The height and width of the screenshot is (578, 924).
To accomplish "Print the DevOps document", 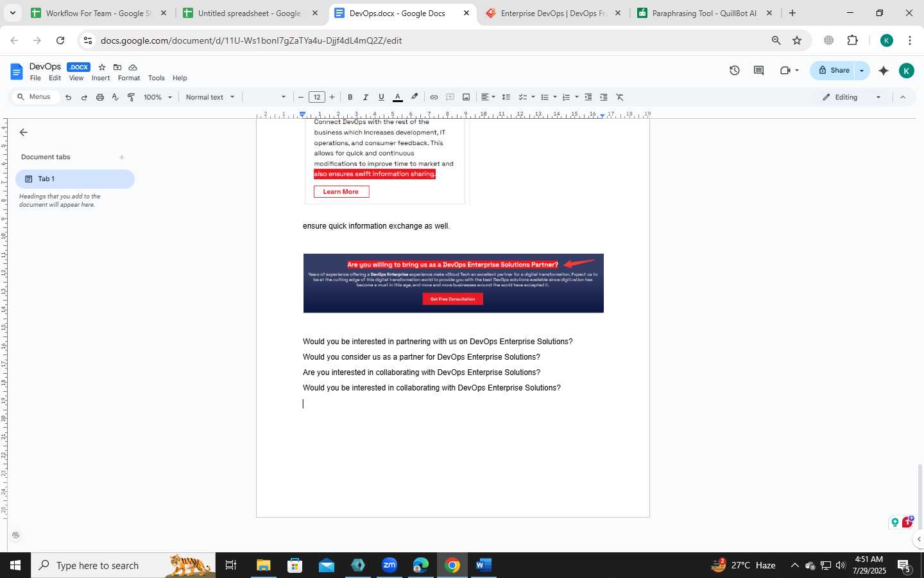I will coord(99,97).
